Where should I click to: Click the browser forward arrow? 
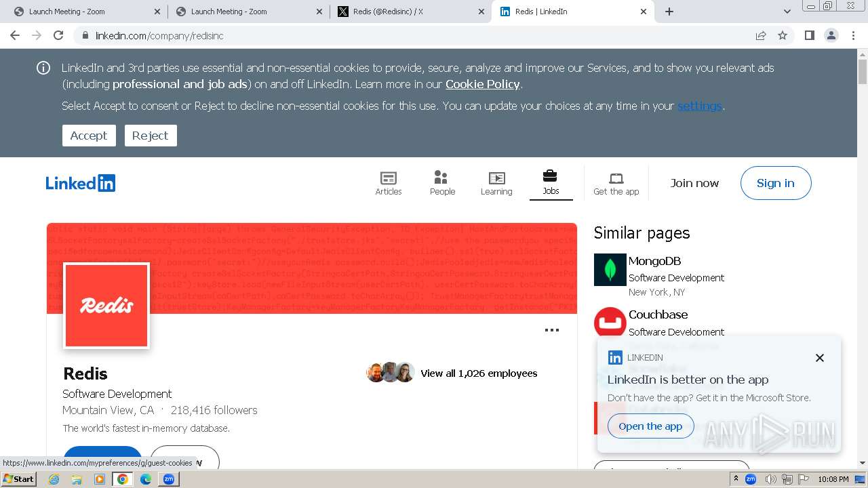click(x=37, y=35)
